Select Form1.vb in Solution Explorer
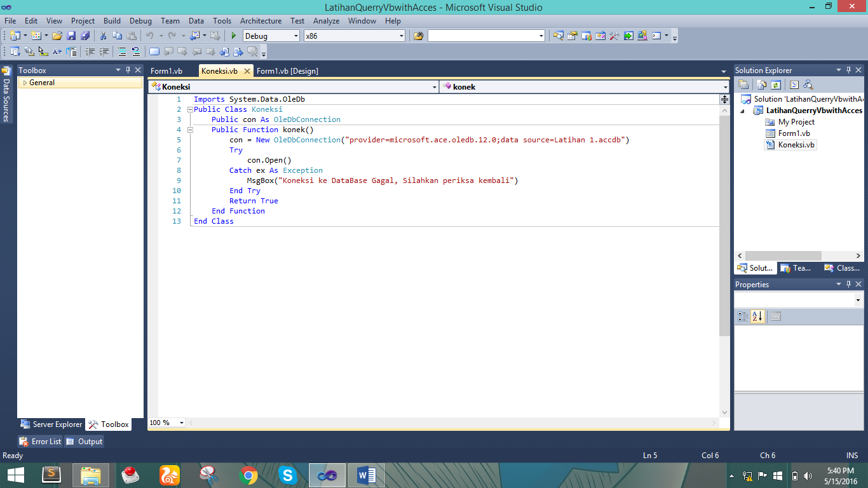Screen dimensions: 868x488 [x=794, y=133]
